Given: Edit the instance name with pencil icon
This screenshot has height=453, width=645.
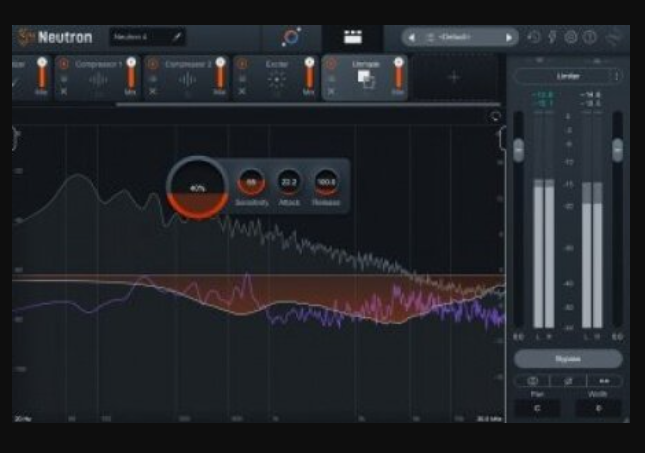Looking at the screenshot, I should pyautogui.click(x=176, y=37).
